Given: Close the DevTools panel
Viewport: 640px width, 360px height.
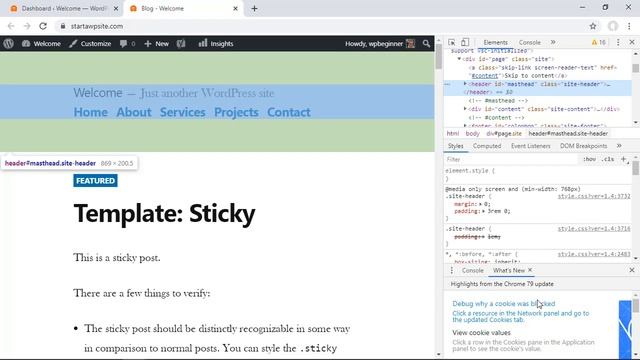Looking at the screenshot, I should [x=632, y=42].
